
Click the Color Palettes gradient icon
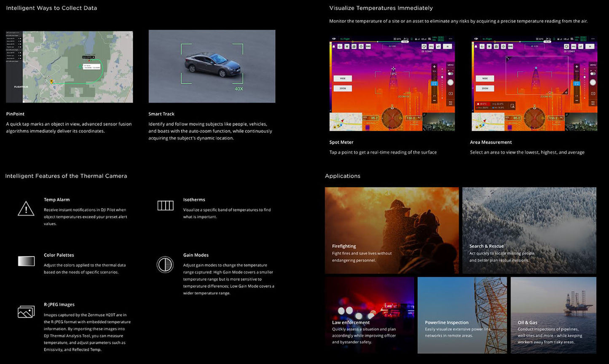pos(26,261)
